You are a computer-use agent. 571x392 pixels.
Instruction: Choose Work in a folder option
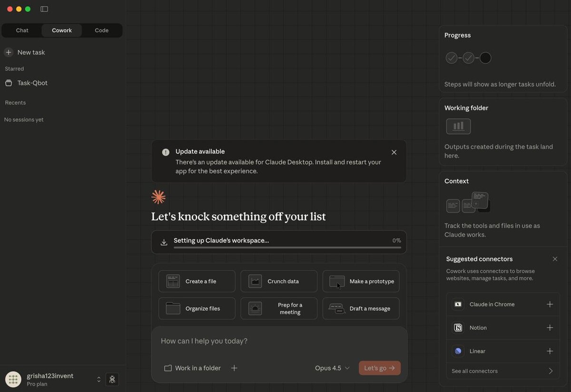192,368
